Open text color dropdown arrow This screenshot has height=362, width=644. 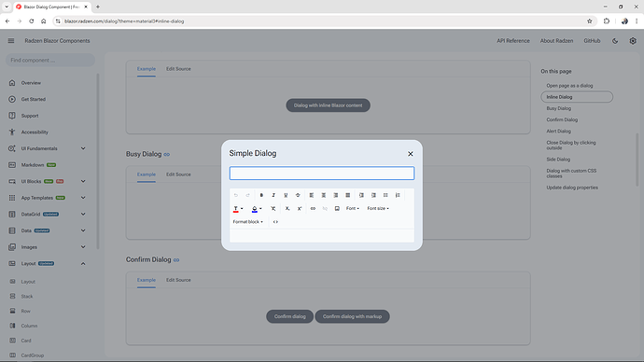click(242, 208)
